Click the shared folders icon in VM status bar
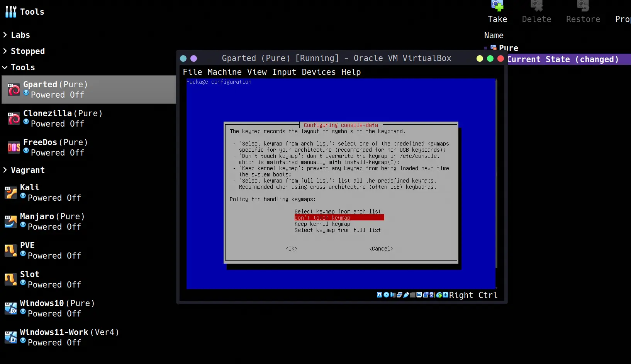 tap(412, 295)
